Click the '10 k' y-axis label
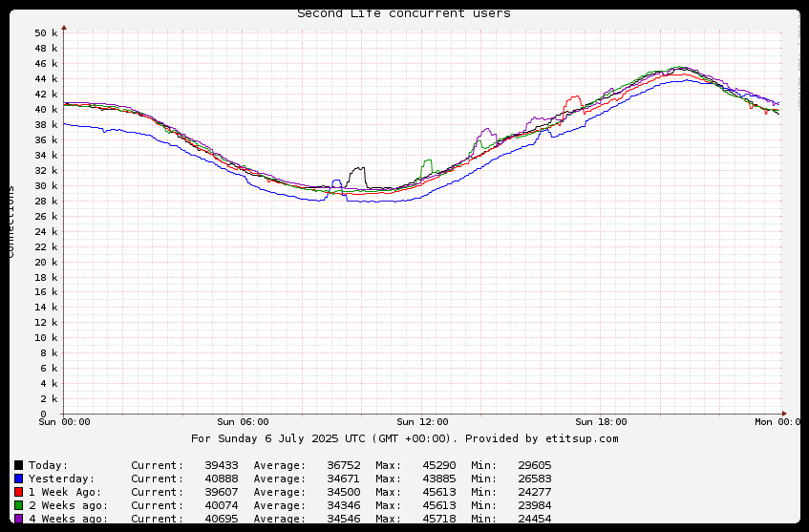Image resolution: width=809 pixels, height=532 pixels. click(x=47, y=337)
